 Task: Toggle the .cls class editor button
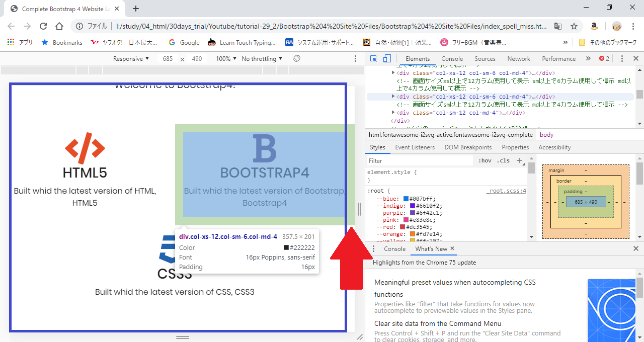click(503, 161)
